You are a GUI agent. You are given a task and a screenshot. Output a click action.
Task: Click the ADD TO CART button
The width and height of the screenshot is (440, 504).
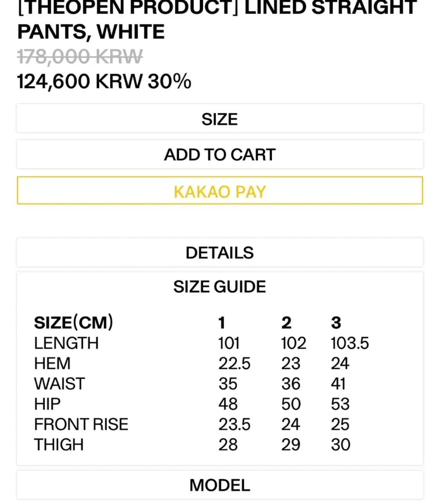coord(219,155)
